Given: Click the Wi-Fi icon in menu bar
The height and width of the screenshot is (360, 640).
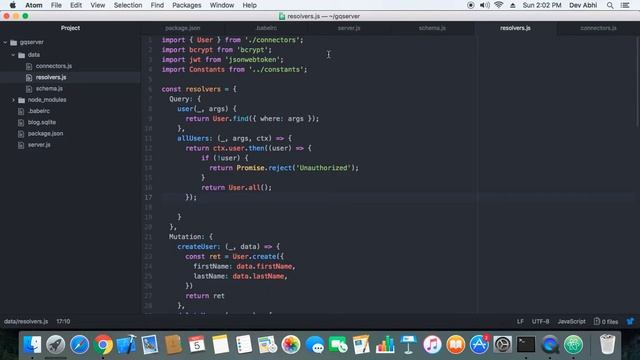Looking at the screenshot, I should tap(498, 5).
